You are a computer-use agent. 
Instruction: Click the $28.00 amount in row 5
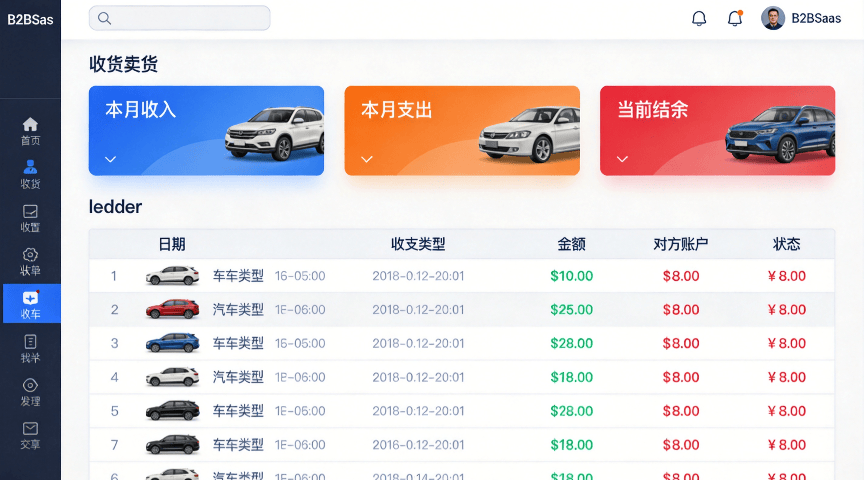click(571, 411)
